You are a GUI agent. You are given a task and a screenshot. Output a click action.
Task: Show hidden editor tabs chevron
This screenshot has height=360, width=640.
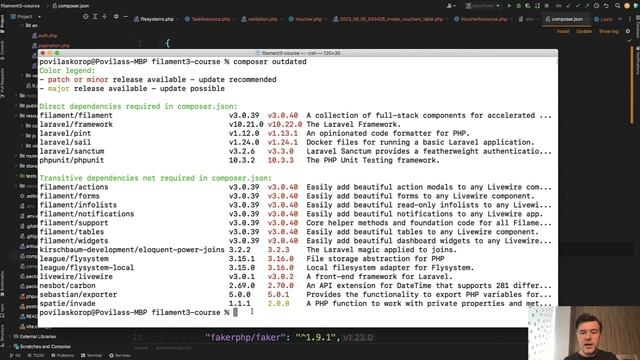click(620, 19)
